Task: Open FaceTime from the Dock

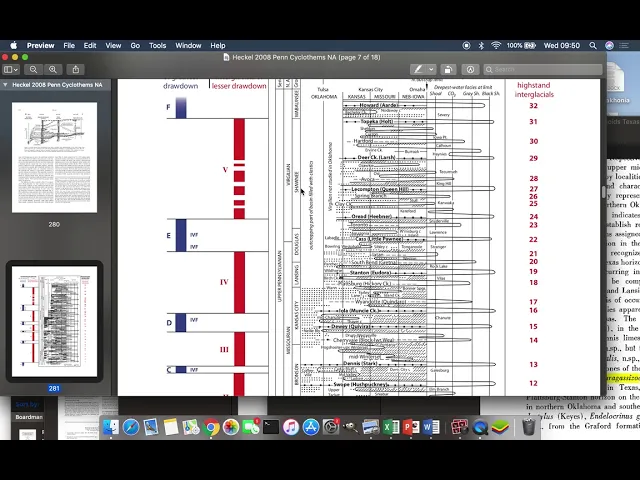Action: coord(251,427)
